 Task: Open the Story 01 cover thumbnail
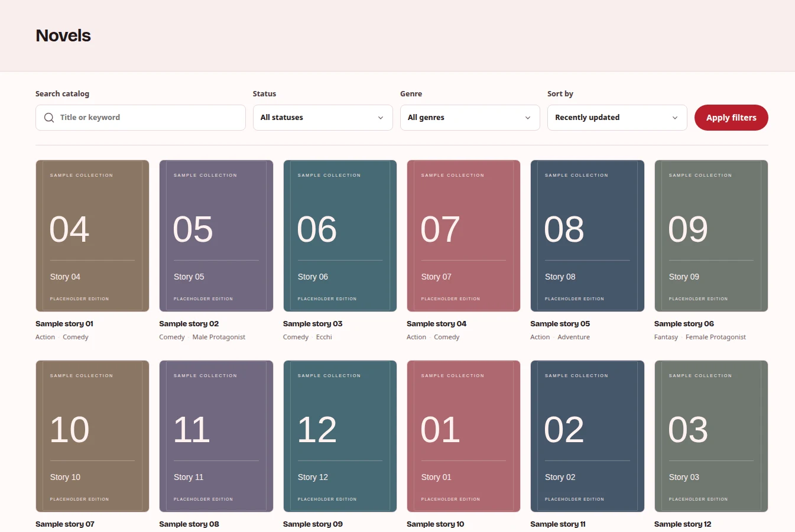pyautogui.click(x=463, y=436)
